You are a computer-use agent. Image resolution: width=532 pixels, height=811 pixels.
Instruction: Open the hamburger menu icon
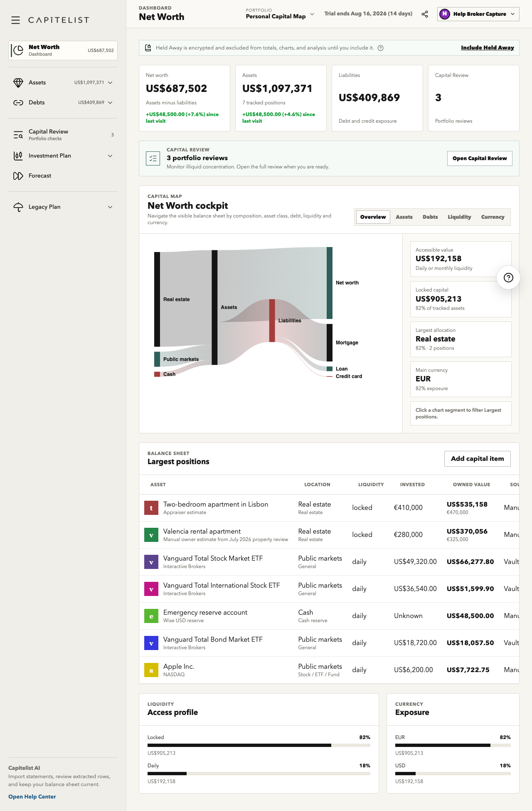coord(15,20)
